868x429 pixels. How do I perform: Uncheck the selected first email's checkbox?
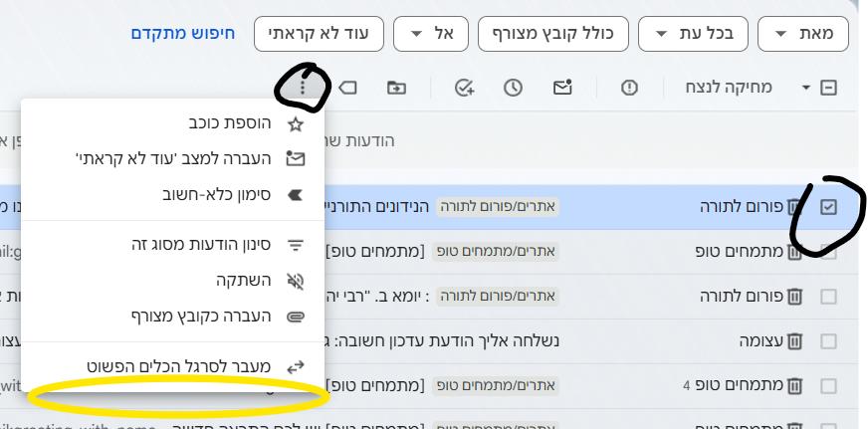click(x=828, y=207)
